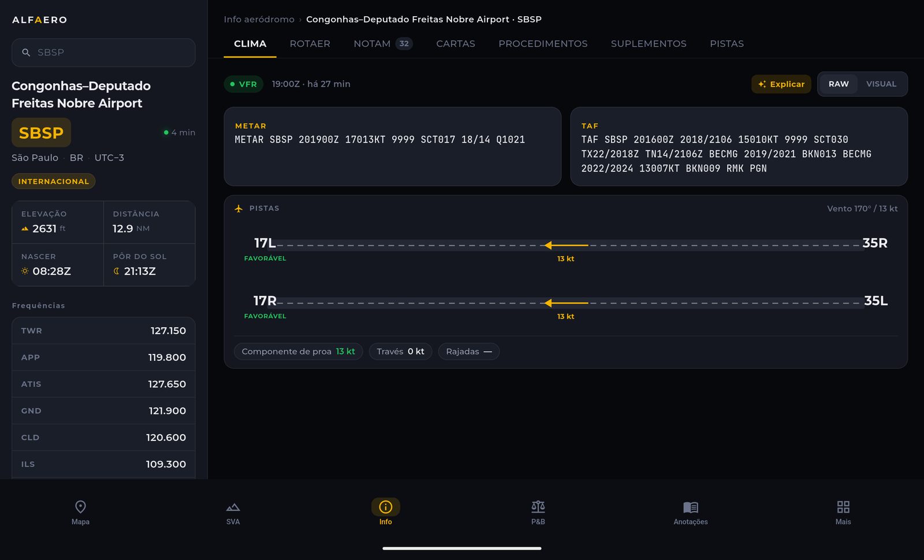Go back via Info aeródromo breadcrumb
Viewport: 924px width, 560px height.
259,19
